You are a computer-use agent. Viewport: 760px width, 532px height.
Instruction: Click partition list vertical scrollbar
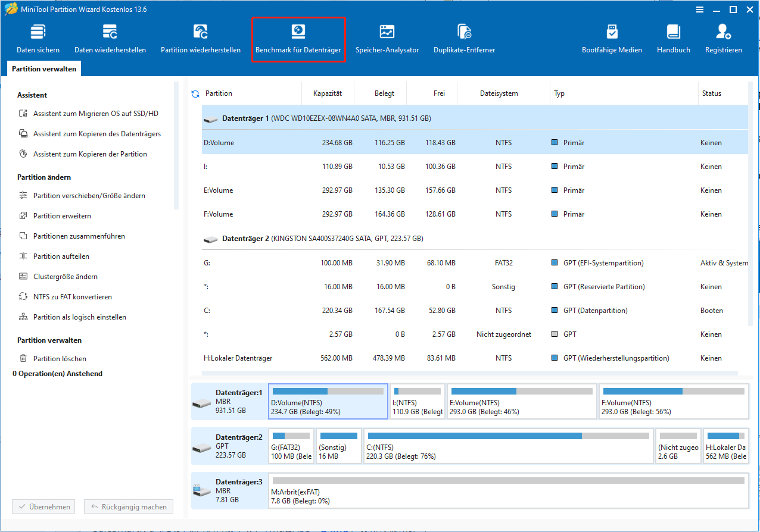pyautogui.click(x=750, y=204)
